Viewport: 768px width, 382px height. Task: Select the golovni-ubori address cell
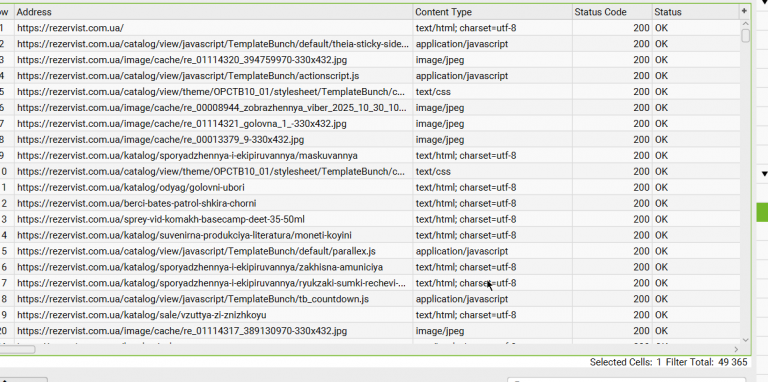[x=214, y=187]
